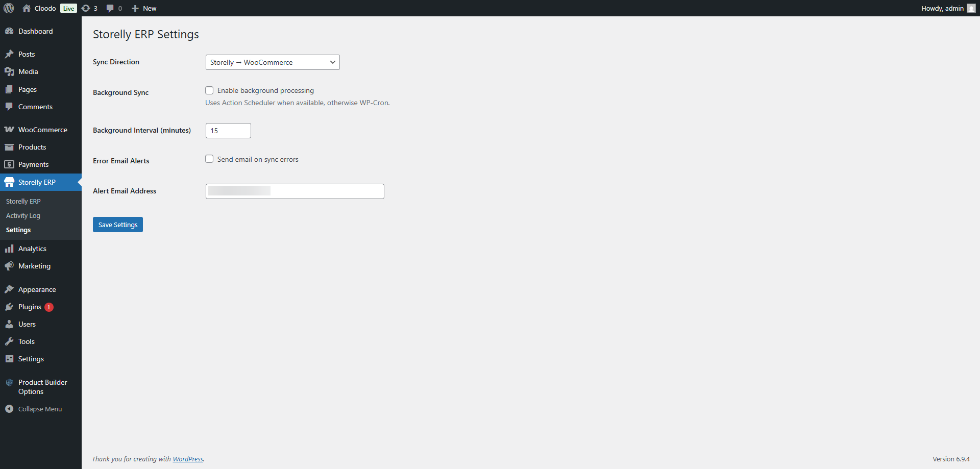The image size is (980, 469).
Task: Click the Background Interval minutes field
Action: pos(228,130)
